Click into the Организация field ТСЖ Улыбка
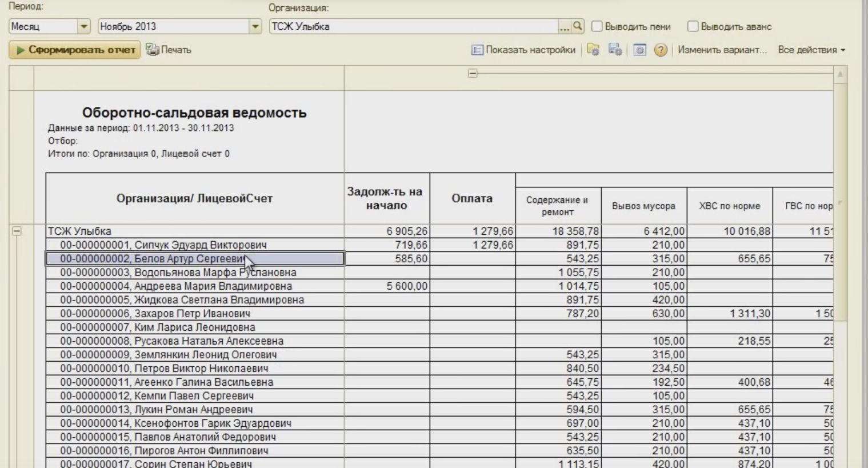Viewport: 868px width, 468px height. (x=414, y=26)
